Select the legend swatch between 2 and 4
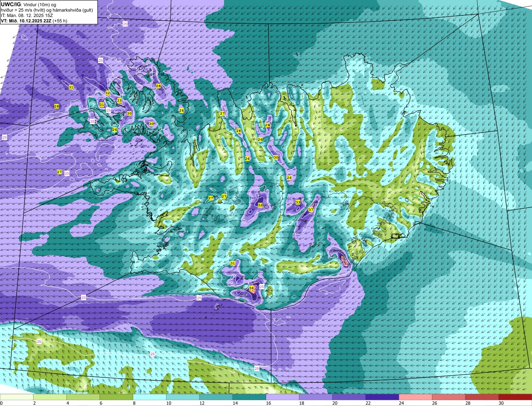The width and height of the screenshot is (532, 406). [50, 397]
